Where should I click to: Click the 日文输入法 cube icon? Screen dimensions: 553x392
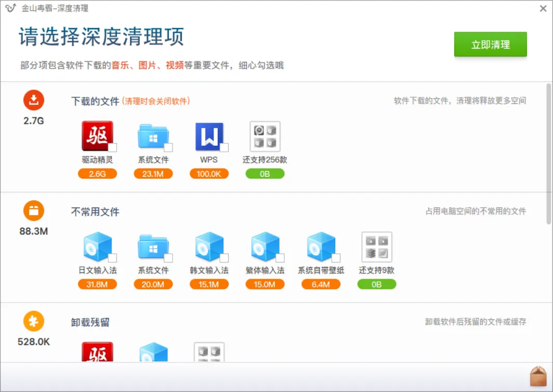[x=97, y=246]
